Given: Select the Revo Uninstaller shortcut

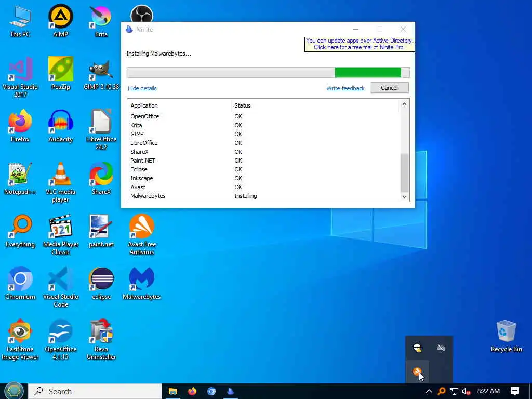Looking at the screenshot, I should [x=101, y=340].
